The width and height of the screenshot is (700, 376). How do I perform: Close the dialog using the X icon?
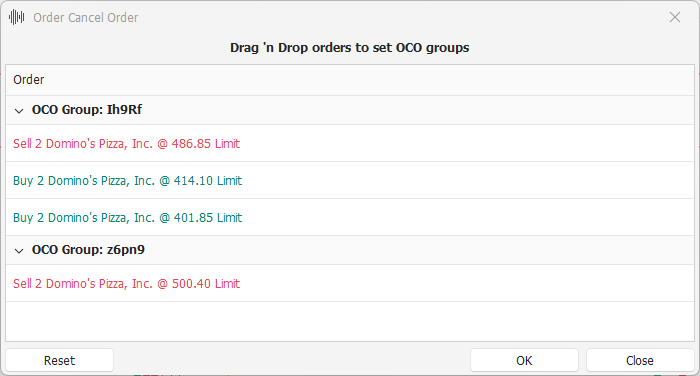(x=675, y=17)
